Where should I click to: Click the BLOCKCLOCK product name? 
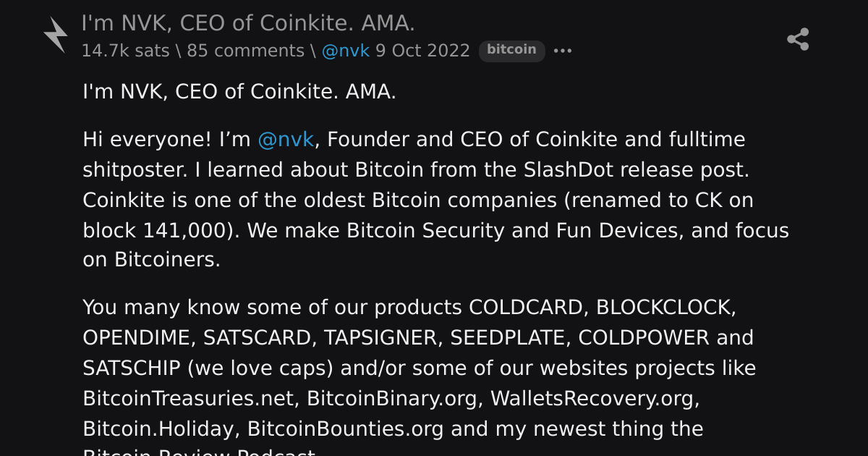tap(663, 308)
